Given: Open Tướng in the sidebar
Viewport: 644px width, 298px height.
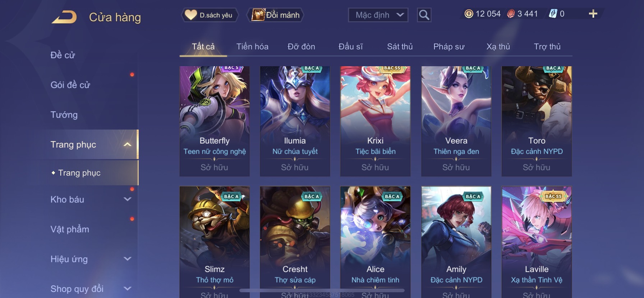Looking at the screenshot, I should (64, 114).
